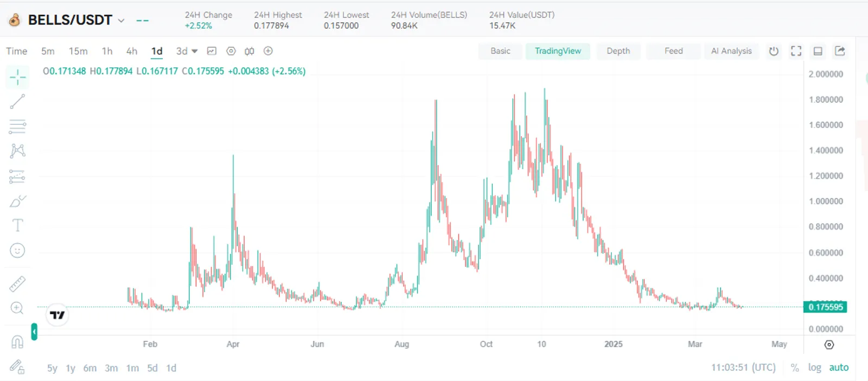Open the candlestick style icon
The height and width of the screenshot is (381, 868).
click(x=250, y=51)
